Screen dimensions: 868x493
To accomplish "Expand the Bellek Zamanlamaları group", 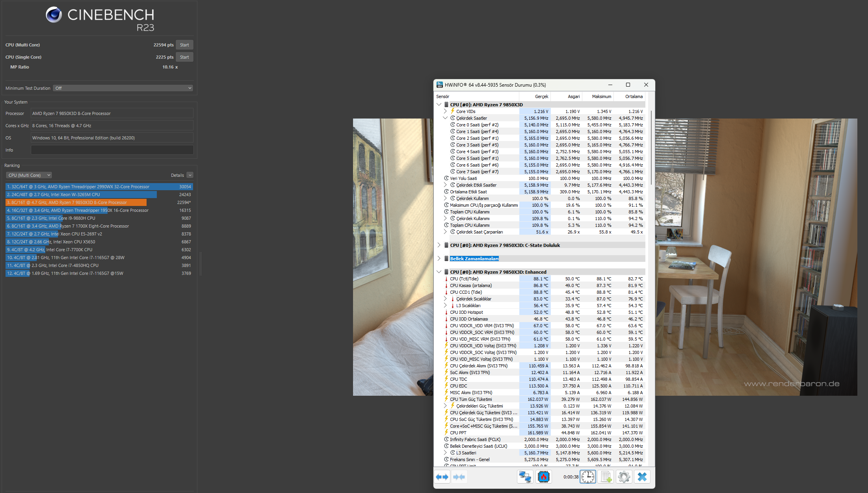I will coord(439,259).
